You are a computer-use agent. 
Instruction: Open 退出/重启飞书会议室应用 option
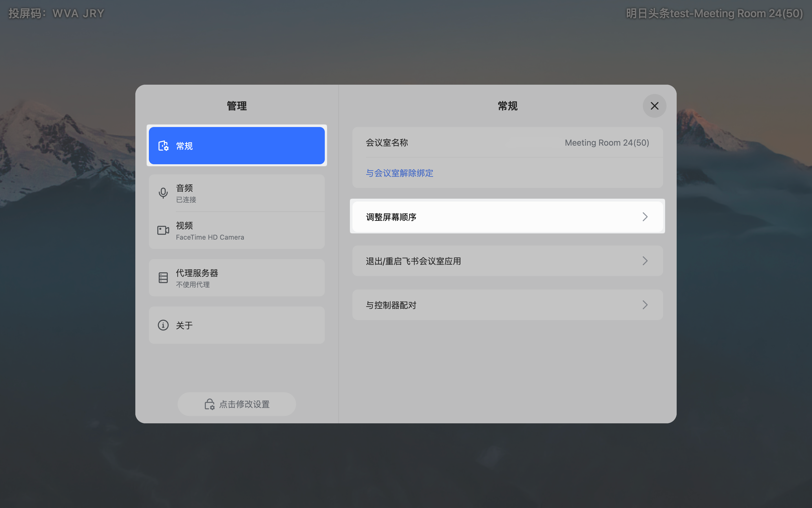point(507,261)
